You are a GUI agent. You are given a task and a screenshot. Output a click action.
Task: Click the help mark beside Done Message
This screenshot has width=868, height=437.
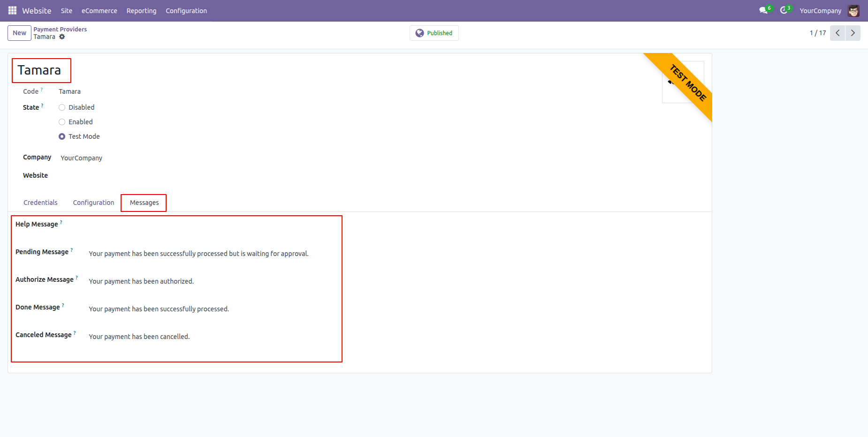(x=63, y=305)
